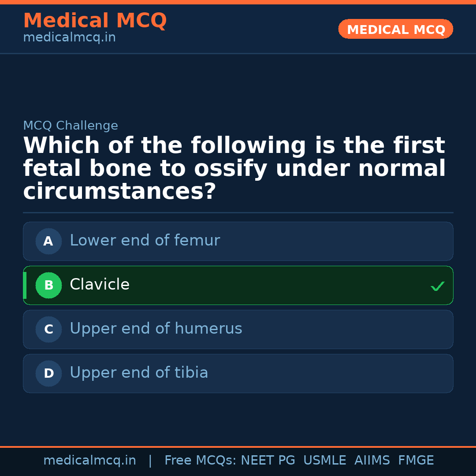Click the D circle badge

click(x=48, y=373)
